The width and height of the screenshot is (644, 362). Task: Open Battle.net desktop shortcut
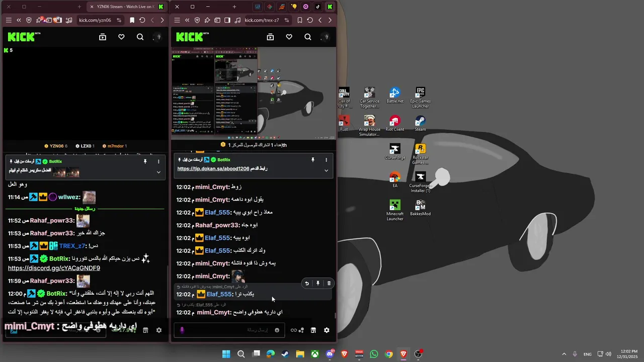pos(395,96)
